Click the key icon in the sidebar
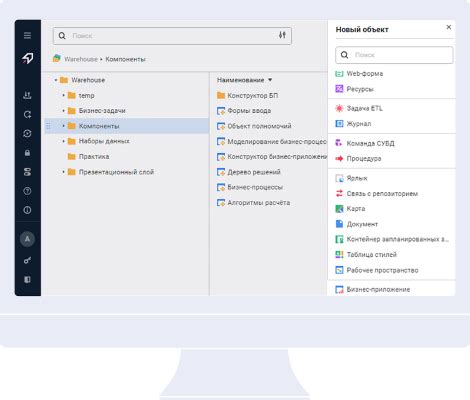 27,260
